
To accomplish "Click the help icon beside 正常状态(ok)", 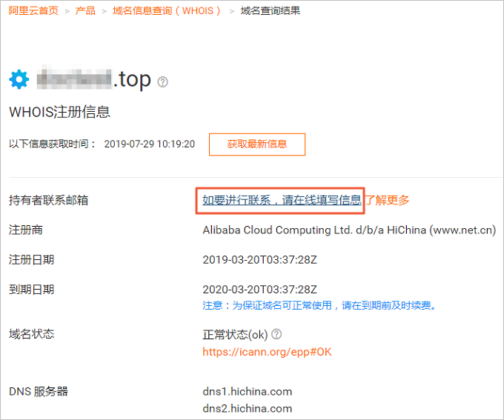I will click(x=276, y=334).
